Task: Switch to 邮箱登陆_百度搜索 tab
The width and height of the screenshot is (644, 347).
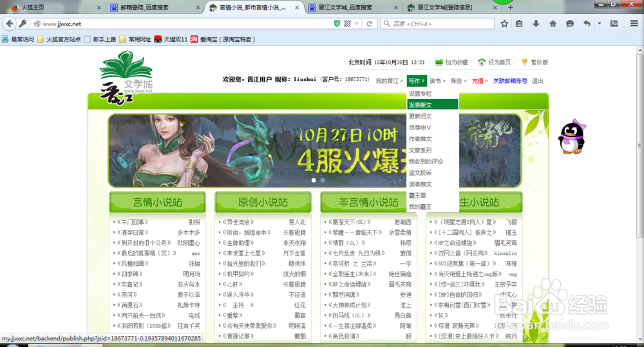Action: point(155,7)
